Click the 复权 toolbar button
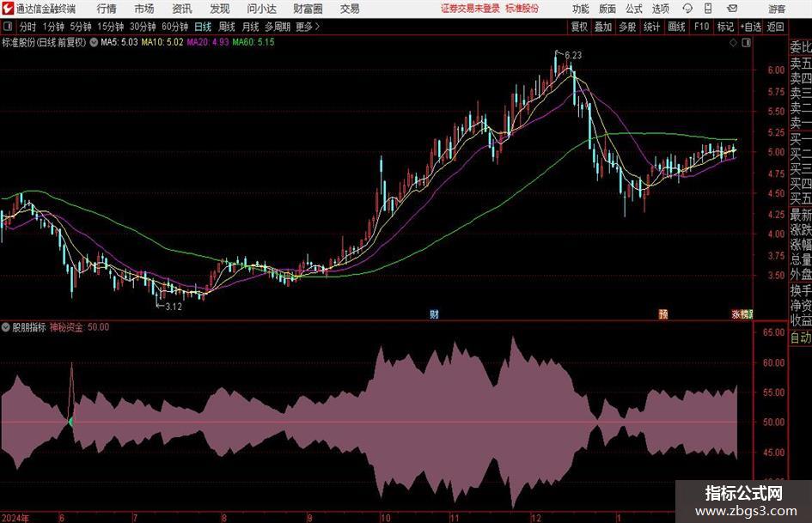The width and height of the screenshot is (812, 523). pos(579,27)
